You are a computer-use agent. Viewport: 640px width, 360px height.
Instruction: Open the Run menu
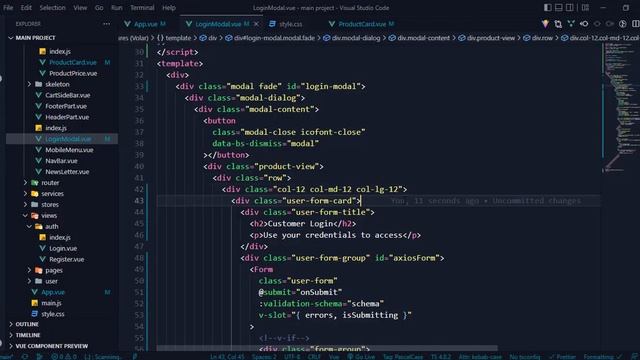(116, 7)
